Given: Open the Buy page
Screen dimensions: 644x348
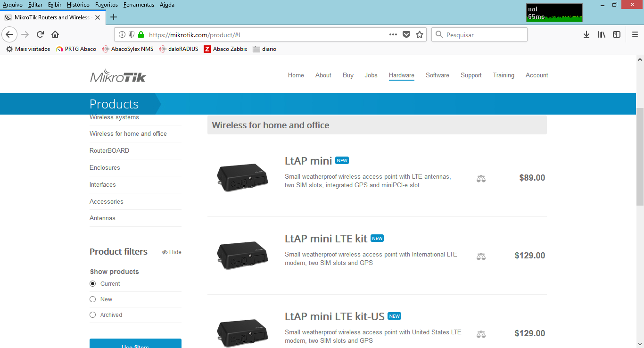Looking at the screenshot, I should click(348, 75).
